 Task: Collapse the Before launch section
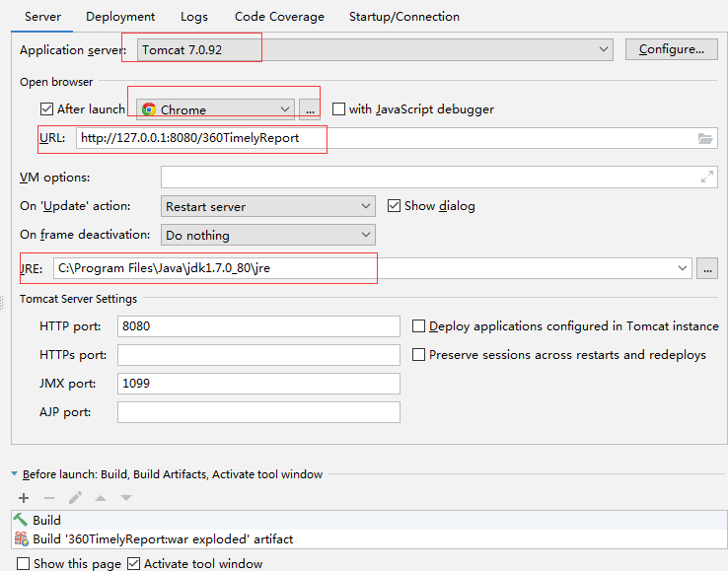14,474
